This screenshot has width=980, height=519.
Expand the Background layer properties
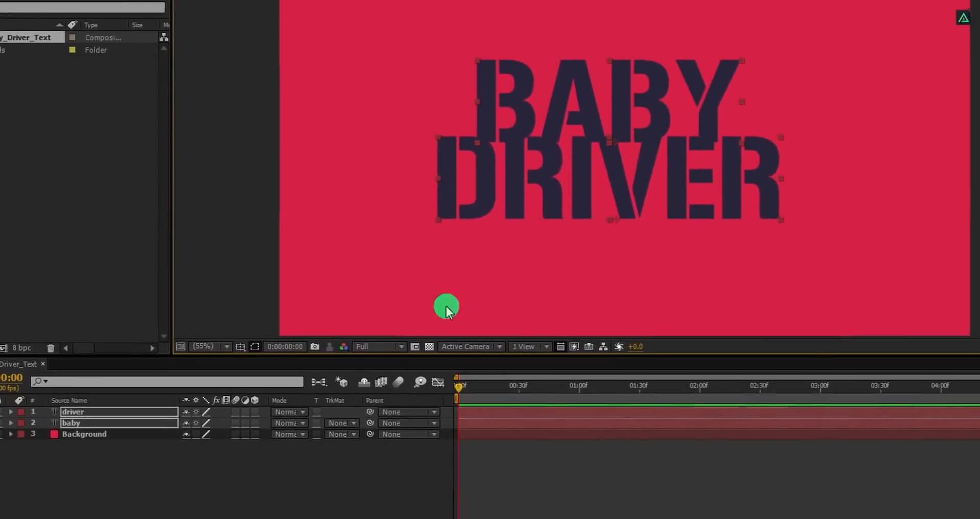11,434
